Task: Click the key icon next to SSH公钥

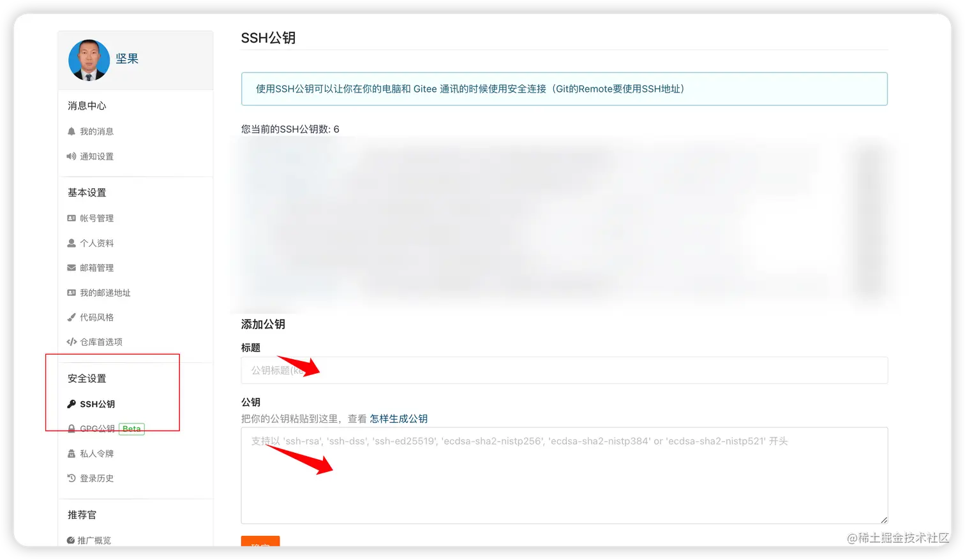Action: pyautogui.click(x=71, y=404)
